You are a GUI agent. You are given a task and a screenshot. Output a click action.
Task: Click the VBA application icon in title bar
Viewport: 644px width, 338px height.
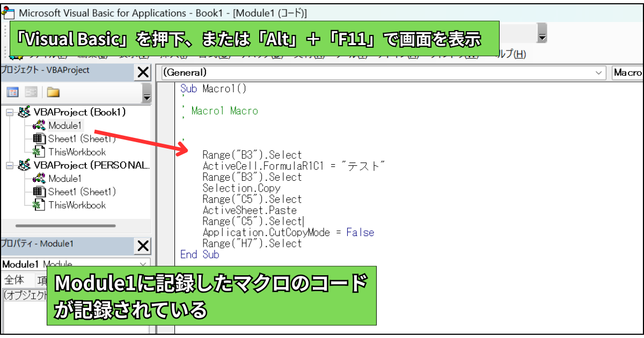[8, 13]
